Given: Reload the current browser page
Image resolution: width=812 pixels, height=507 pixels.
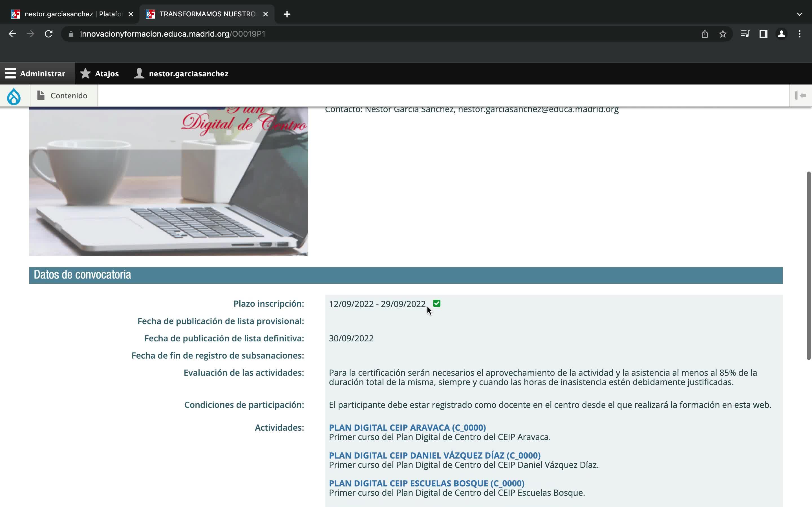Looking at the screenshot, I should point(49,34).
